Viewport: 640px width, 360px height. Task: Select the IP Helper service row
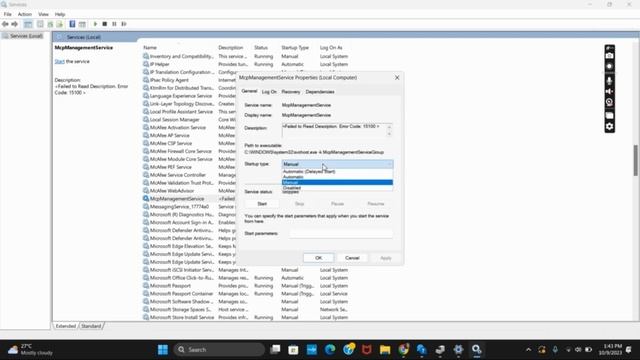[x=245, y=64]
